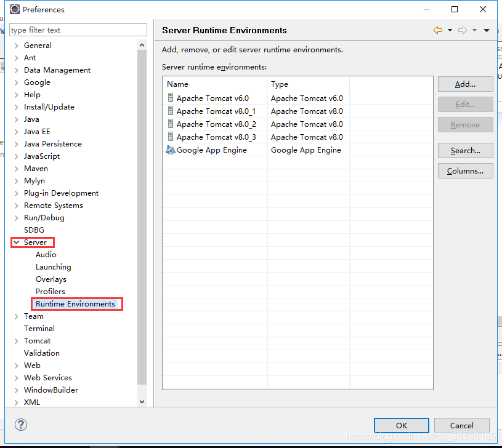Select Profilers under Server

click(51, 292)
